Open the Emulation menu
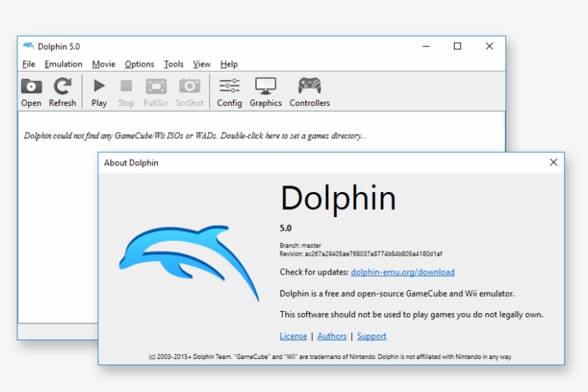This screenshot has width=588, height=392. tap(63, 64)
